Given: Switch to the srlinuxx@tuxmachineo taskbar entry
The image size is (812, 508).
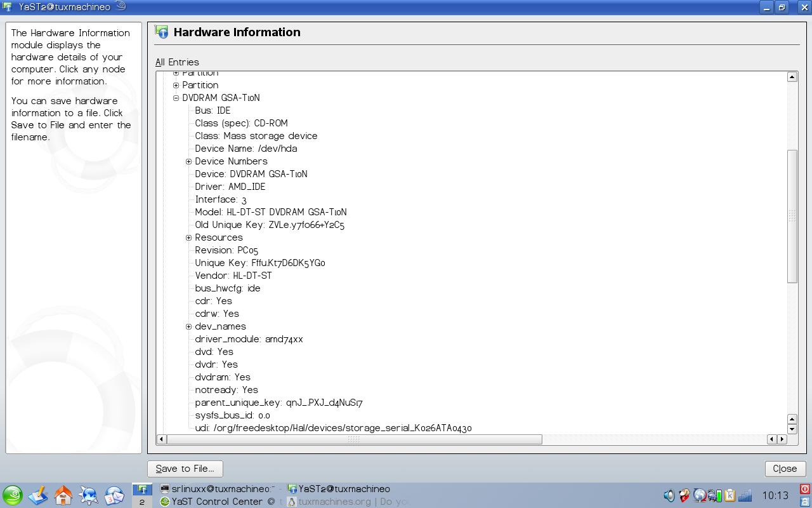Looking at the screenshot, I should point(218,489).
